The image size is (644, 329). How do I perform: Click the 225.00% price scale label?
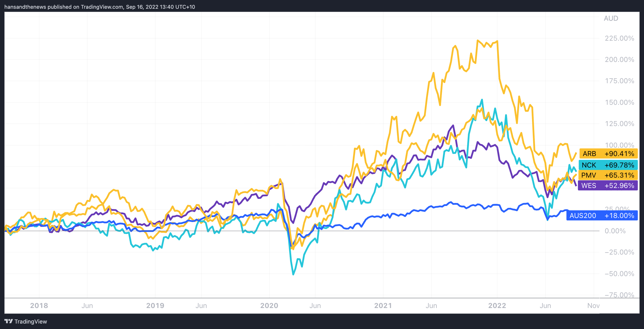[619, 38]
